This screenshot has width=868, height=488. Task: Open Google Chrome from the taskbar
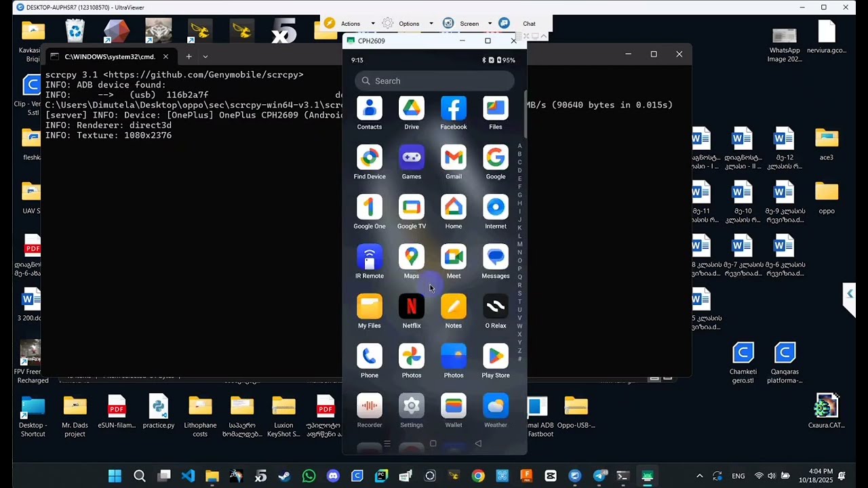(x=478, y=476)
